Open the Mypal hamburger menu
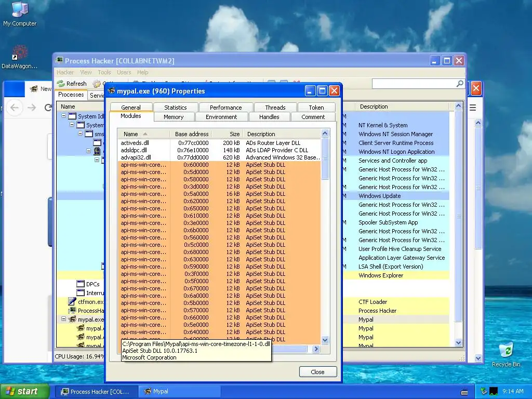The height and width of the screenshot is (399, 532). (473, 108)
